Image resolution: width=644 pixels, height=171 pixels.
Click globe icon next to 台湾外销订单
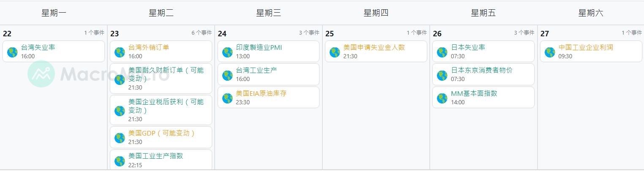(120, 52)
